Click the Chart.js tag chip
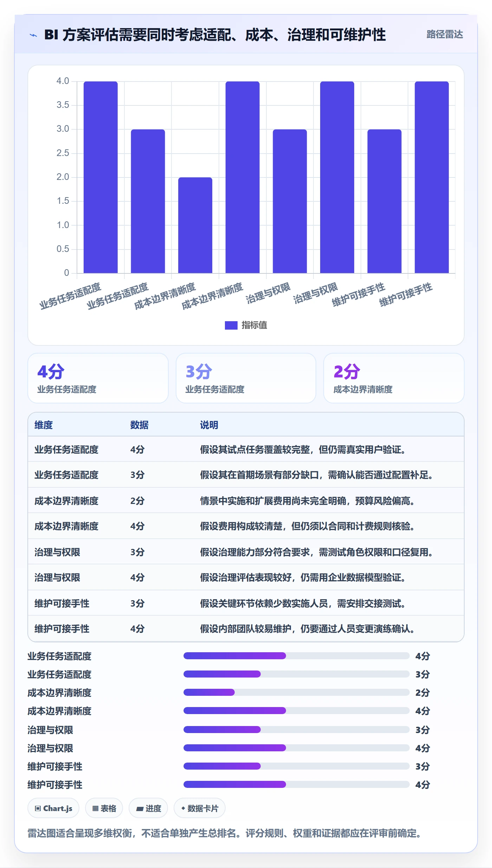This screenshot has height=868, width=492. 53,808
